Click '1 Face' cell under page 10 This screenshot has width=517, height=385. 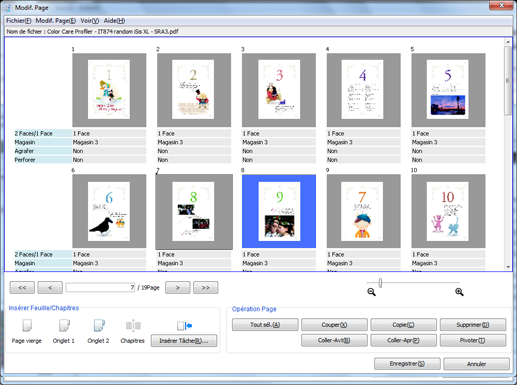(x=448, y=254)
